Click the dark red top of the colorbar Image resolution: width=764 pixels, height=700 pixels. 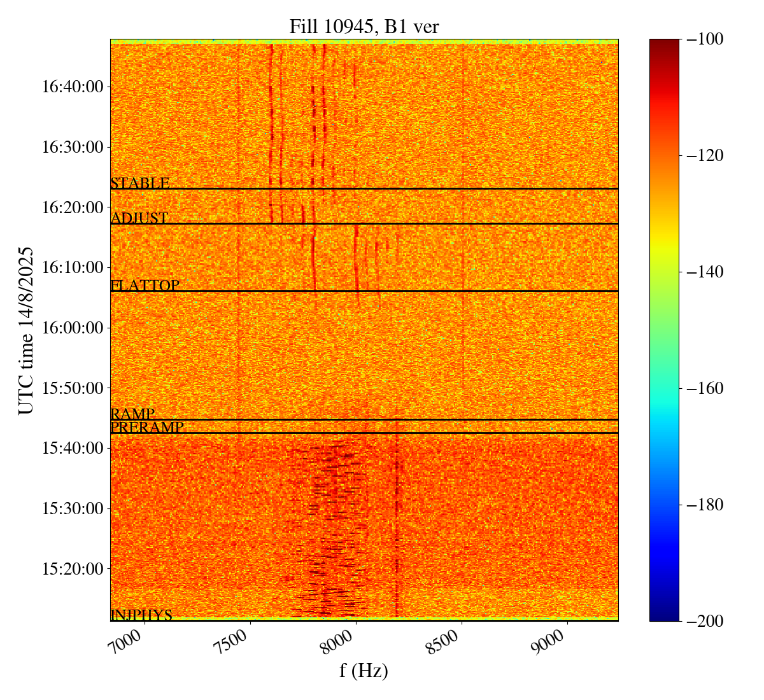[664, 43]
